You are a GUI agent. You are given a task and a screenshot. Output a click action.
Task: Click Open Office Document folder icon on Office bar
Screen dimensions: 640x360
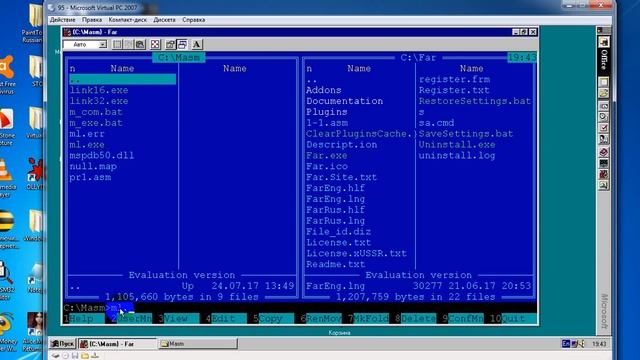tap(604, 93)
